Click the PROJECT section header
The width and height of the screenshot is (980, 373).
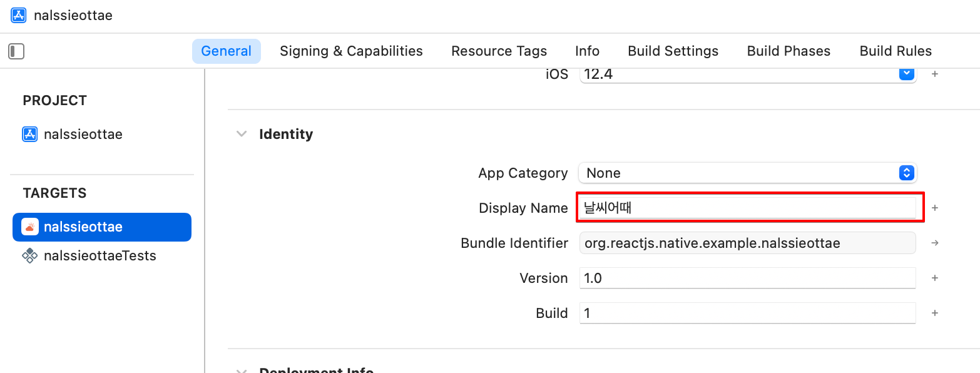pos(55,101)
